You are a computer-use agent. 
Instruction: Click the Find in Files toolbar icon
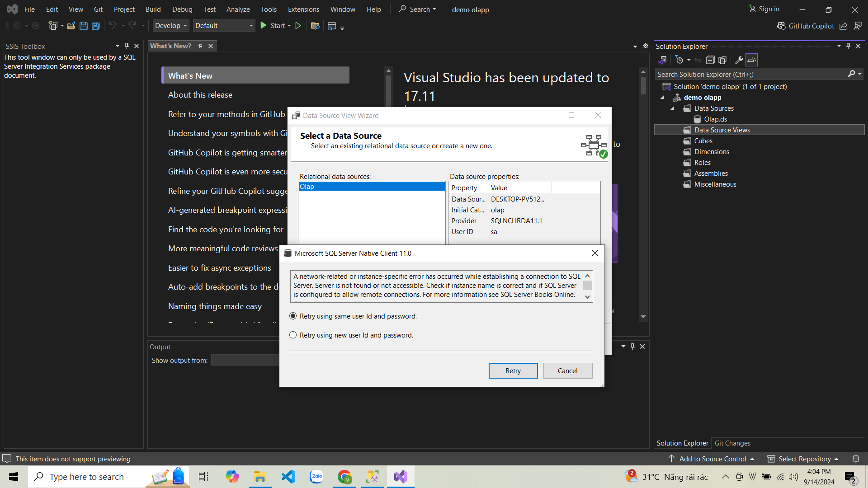pos(316,26)
